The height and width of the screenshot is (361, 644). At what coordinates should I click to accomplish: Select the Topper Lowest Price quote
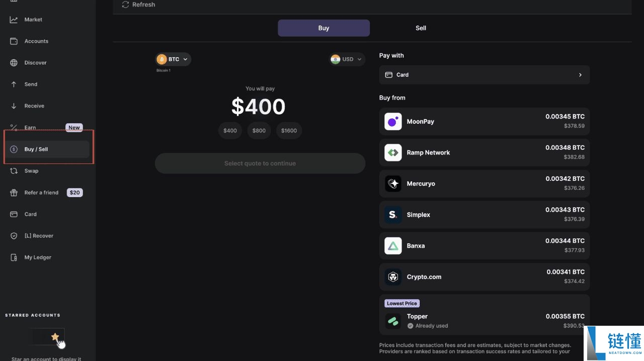[x=484, y=315]
